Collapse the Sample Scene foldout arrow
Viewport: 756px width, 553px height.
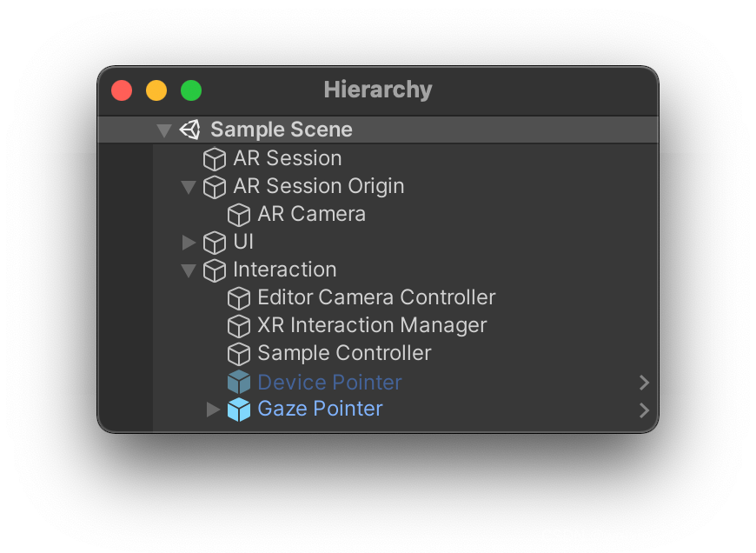click(164, 130)
